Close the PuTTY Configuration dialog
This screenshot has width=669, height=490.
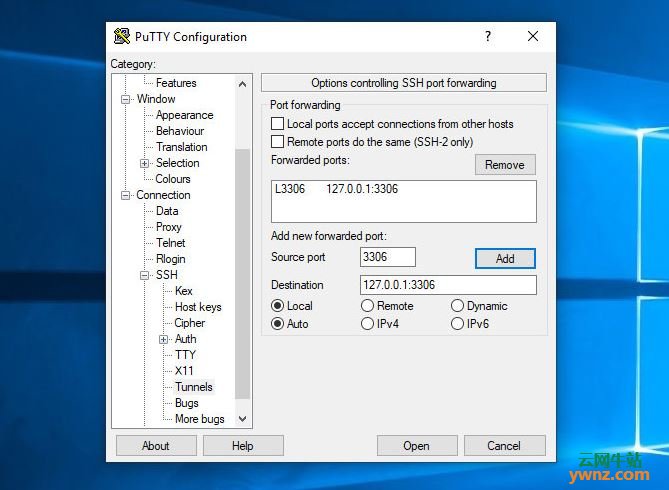[533, 36]
